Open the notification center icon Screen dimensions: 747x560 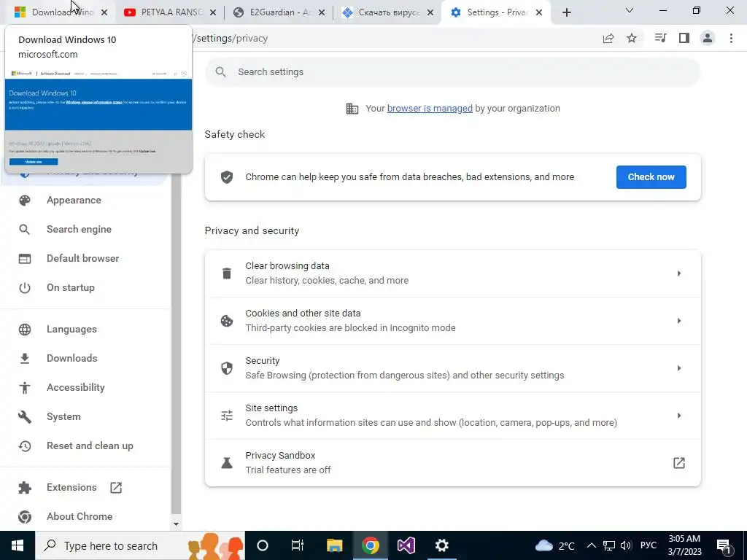pos(724,547)
